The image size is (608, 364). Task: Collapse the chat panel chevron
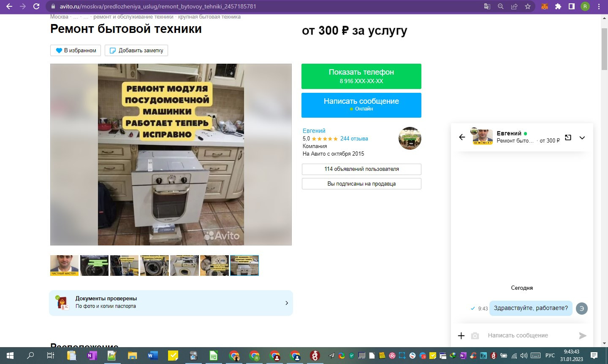pos(582,138)
